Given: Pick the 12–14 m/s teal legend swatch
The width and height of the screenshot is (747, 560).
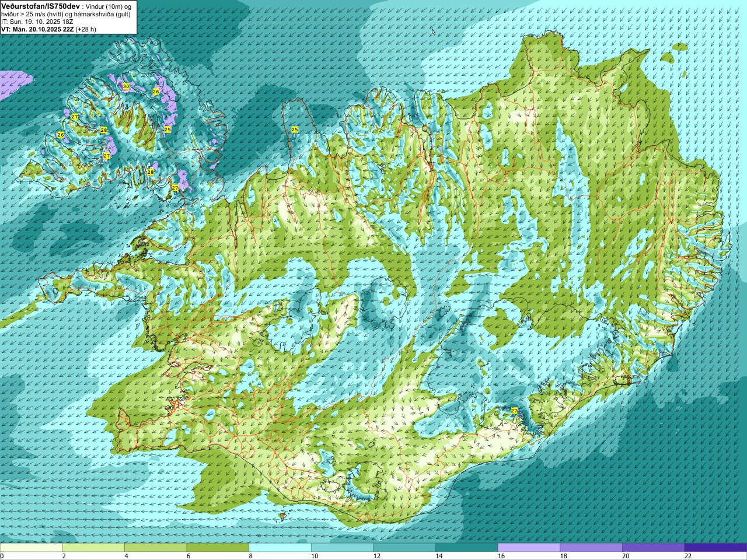Looking at the screenshot, I should [404, 548].
